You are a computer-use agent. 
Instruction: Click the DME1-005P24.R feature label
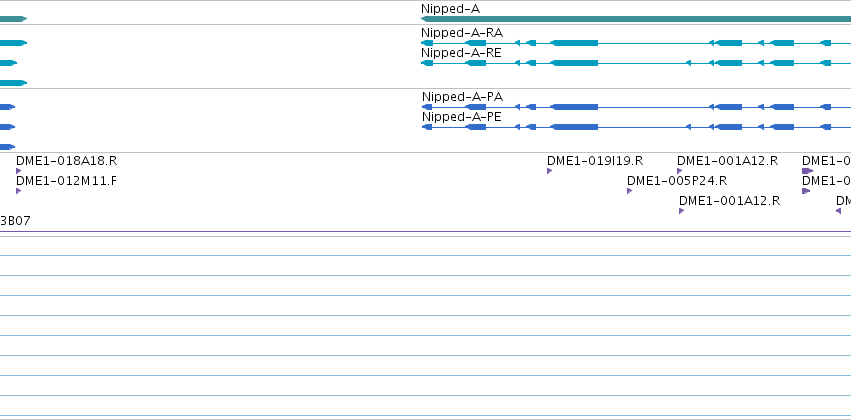pos(677,181)
